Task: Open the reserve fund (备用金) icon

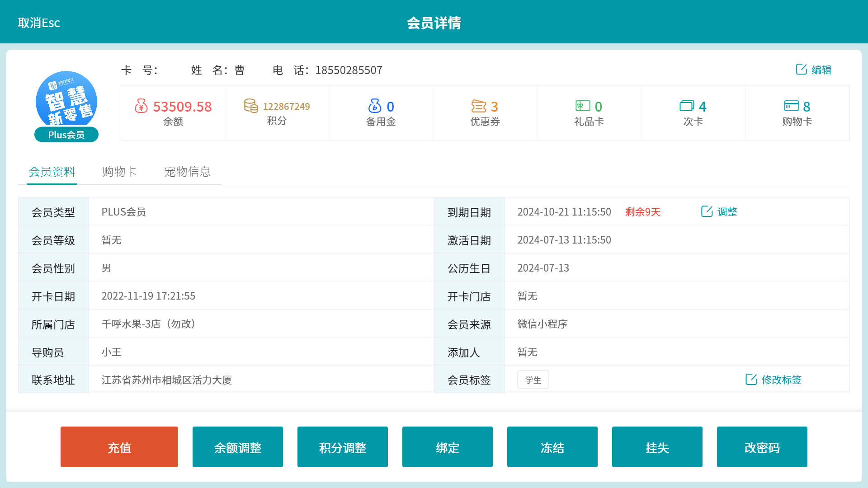Action: point(375,106)
